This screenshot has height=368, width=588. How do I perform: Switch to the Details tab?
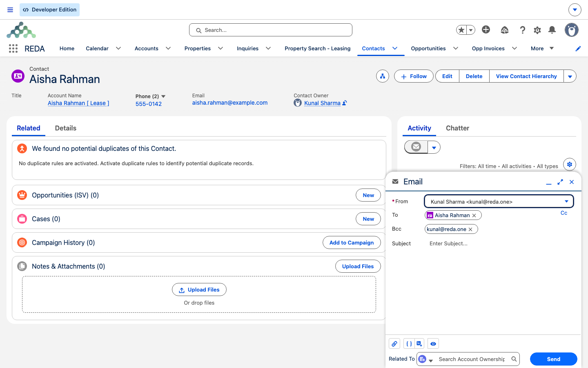tap(66, 128)
